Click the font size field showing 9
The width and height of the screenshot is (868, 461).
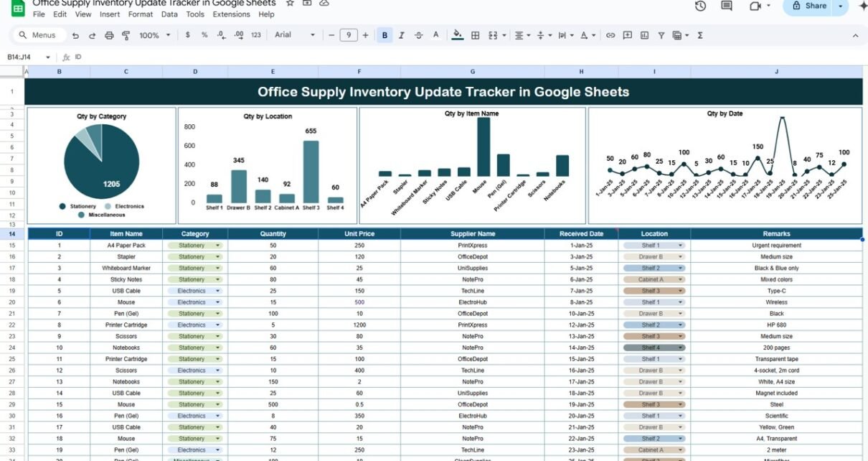coord(349,35)
